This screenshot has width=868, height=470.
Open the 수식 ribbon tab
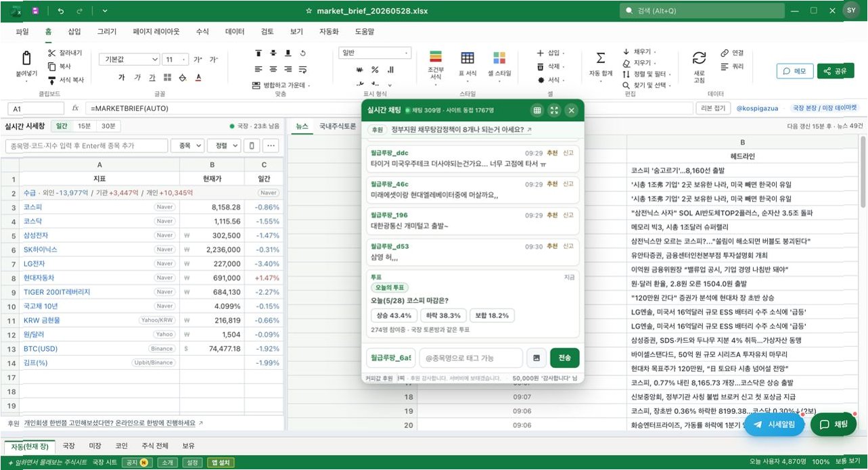tap(202, 32)
